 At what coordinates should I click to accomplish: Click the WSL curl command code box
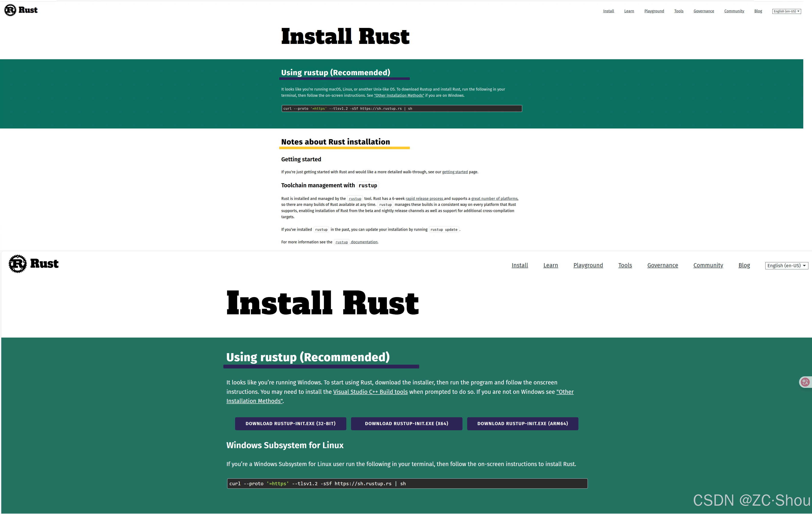[x=407, y=484]
